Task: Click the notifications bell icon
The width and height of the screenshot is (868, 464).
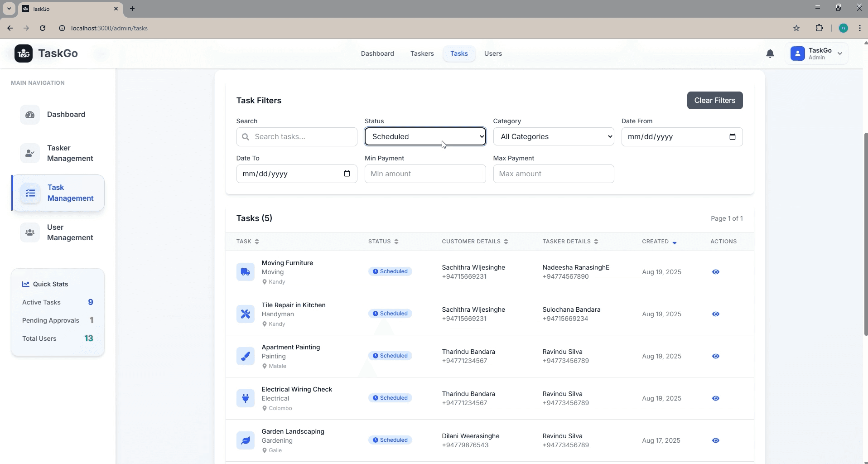Action: 770,54
